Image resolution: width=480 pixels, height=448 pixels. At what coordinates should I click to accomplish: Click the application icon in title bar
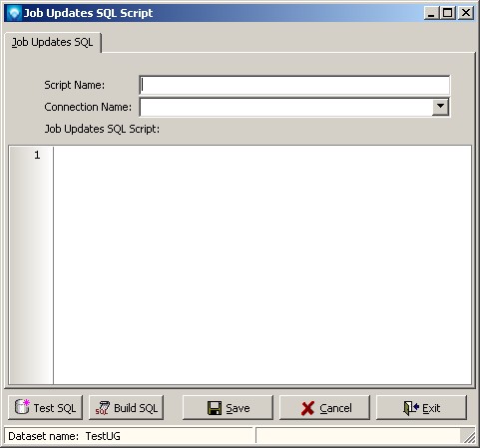[14, 13]
